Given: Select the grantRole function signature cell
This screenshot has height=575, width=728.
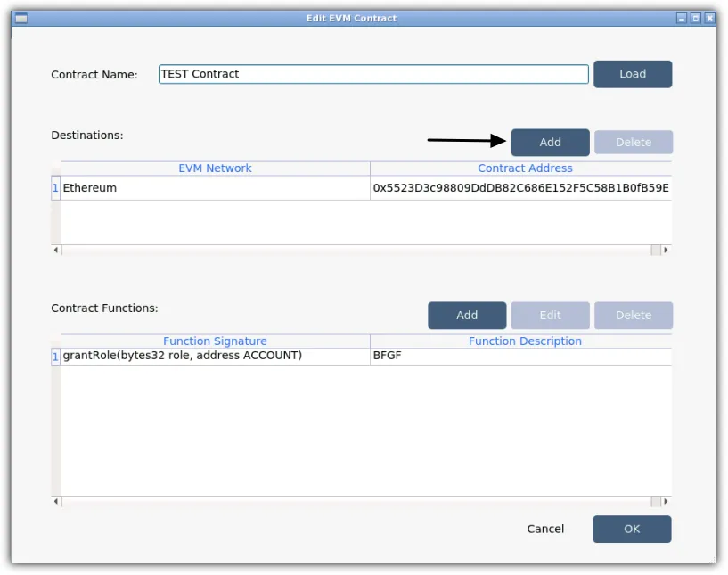Looking at the screenshot, I should pyautogui.click(x=215, y=357).
